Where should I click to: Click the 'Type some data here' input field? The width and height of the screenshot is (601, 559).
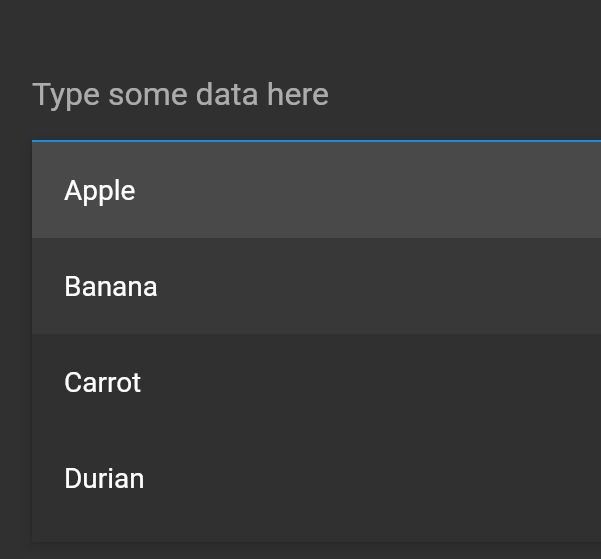300,95
